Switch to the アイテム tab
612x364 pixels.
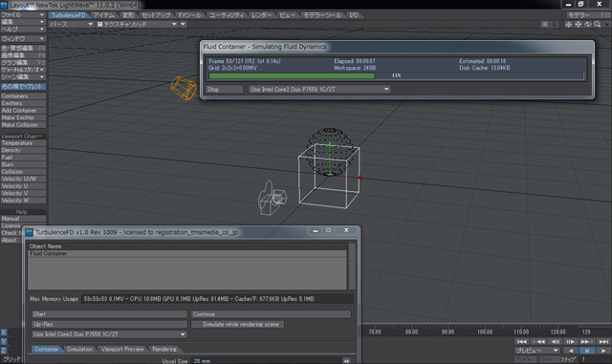coord(104,15)
